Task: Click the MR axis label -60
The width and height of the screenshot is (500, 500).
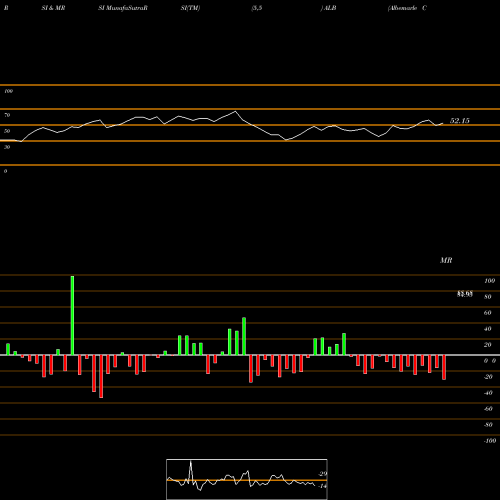Action: tap(488, 409)
